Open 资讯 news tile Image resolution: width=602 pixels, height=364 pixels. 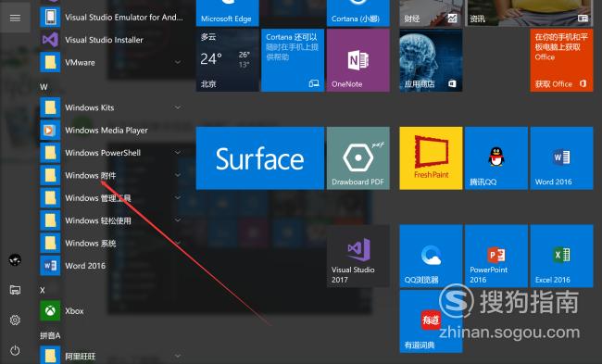(x=529, y=13)
